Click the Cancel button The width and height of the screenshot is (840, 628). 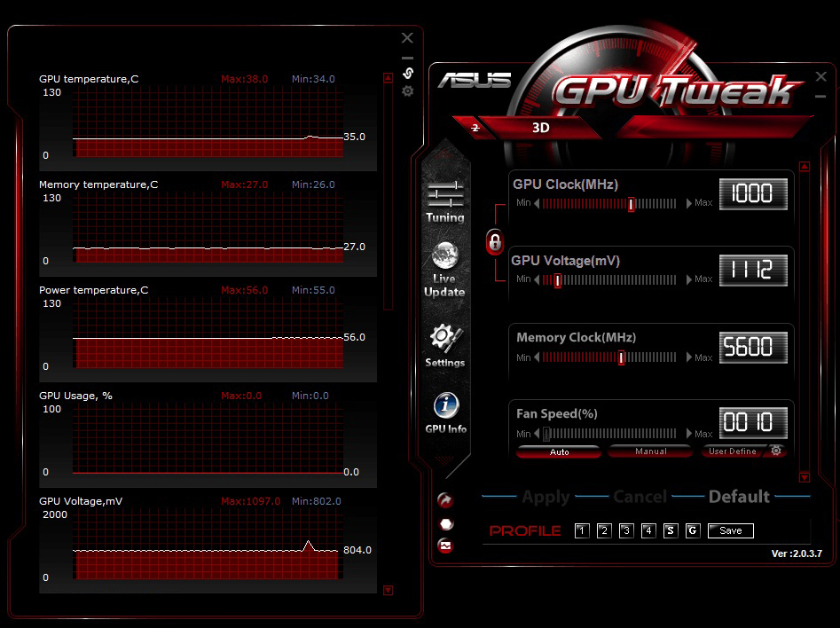tap(640, 497)
